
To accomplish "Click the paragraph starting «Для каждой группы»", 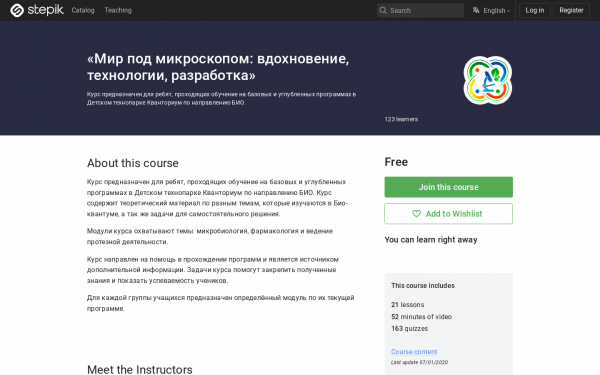I will [220, 303].
